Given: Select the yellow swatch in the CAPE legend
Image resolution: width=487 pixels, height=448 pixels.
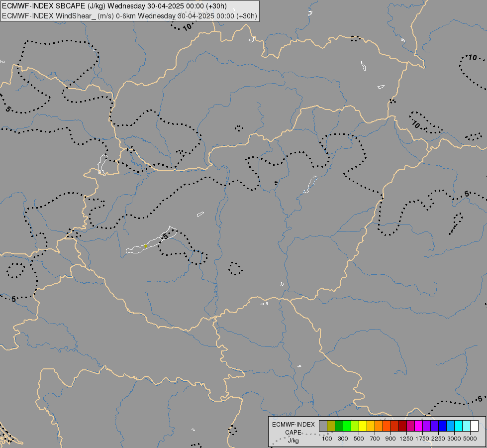Looking at the screenshot, I should point(363,426).
